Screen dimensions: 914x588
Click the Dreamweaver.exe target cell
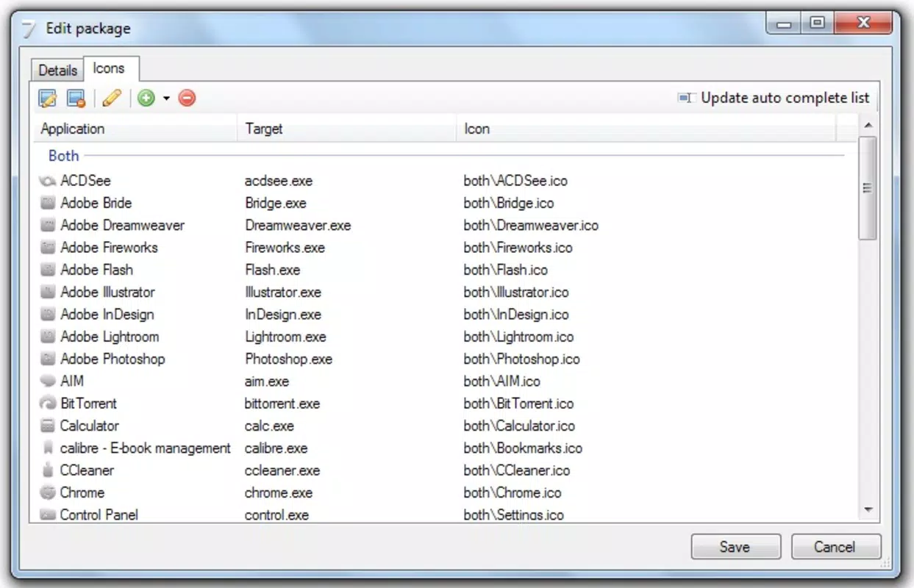(298, 225)
